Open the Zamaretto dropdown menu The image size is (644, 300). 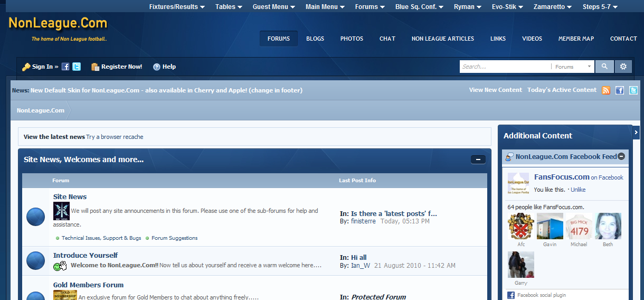553,7
